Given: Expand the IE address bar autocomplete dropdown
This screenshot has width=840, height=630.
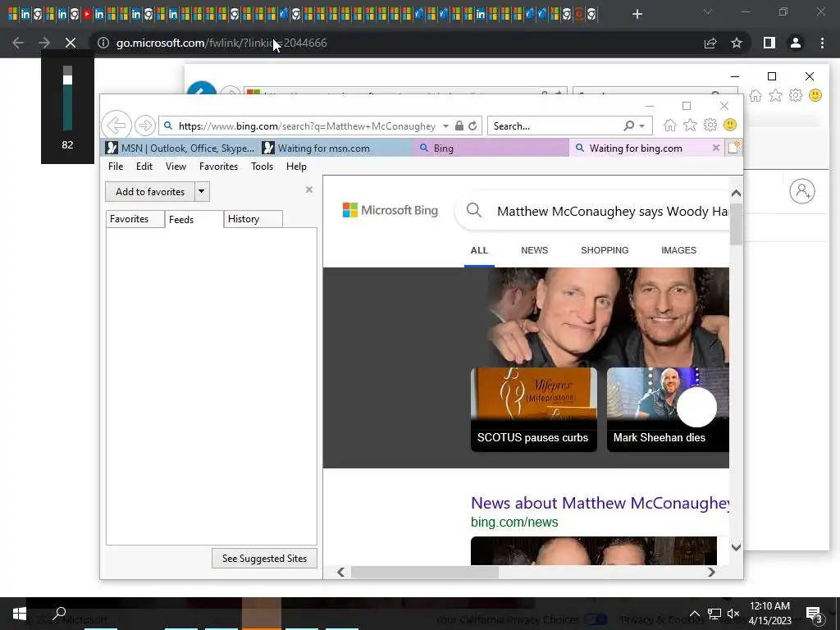Looking at the screenshot, I should point(445,126).
